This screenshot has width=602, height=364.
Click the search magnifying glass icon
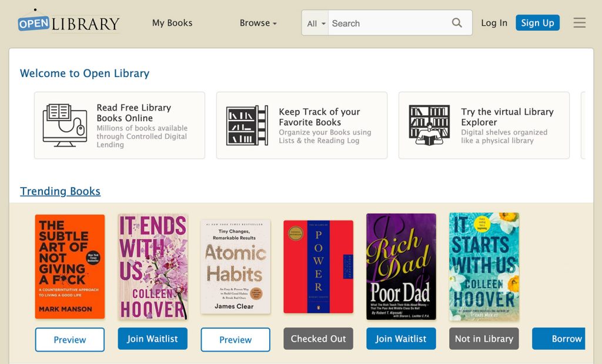pos(457,23)
